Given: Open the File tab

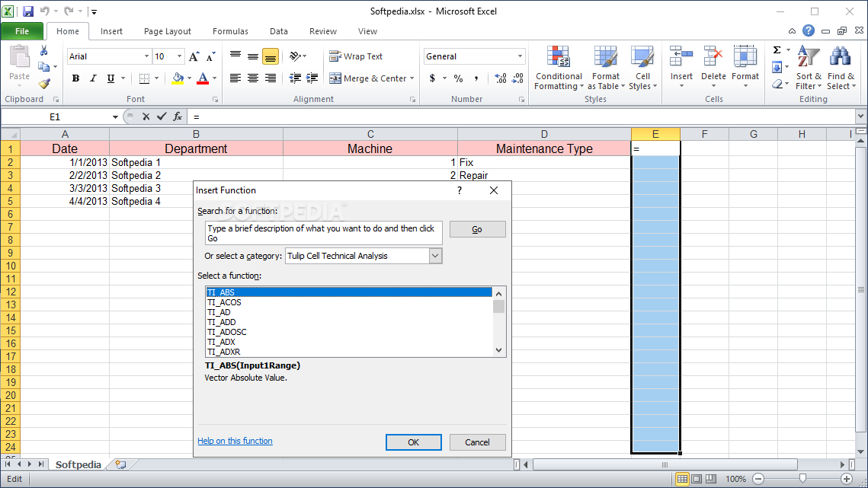Looking at the screenshot, I should pyautogui.click(x=22, y=31).
